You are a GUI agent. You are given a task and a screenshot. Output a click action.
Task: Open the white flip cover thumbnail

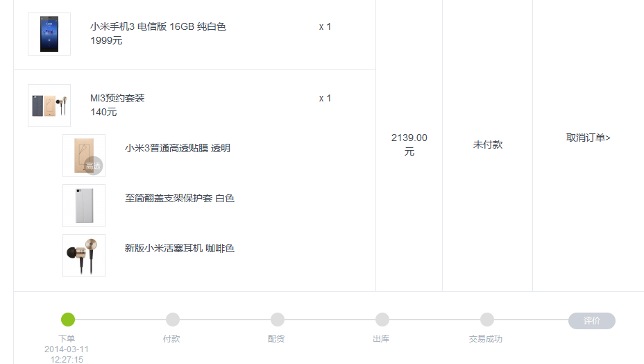pyautogui.click(x=84, y=206)
